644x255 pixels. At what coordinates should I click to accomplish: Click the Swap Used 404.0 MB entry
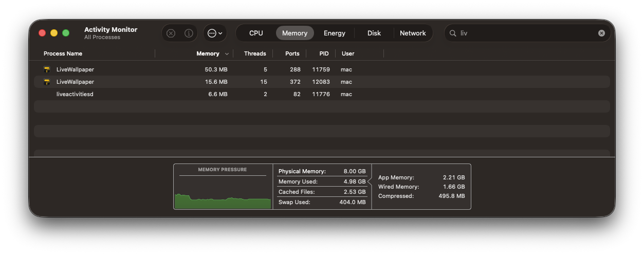(x=322, y=202)
